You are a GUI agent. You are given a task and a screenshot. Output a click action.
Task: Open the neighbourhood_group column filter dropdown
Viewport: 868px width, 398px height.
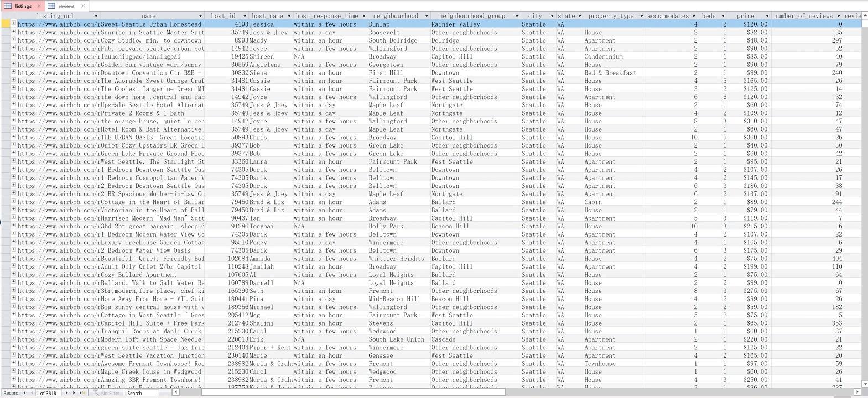(517, 16)
